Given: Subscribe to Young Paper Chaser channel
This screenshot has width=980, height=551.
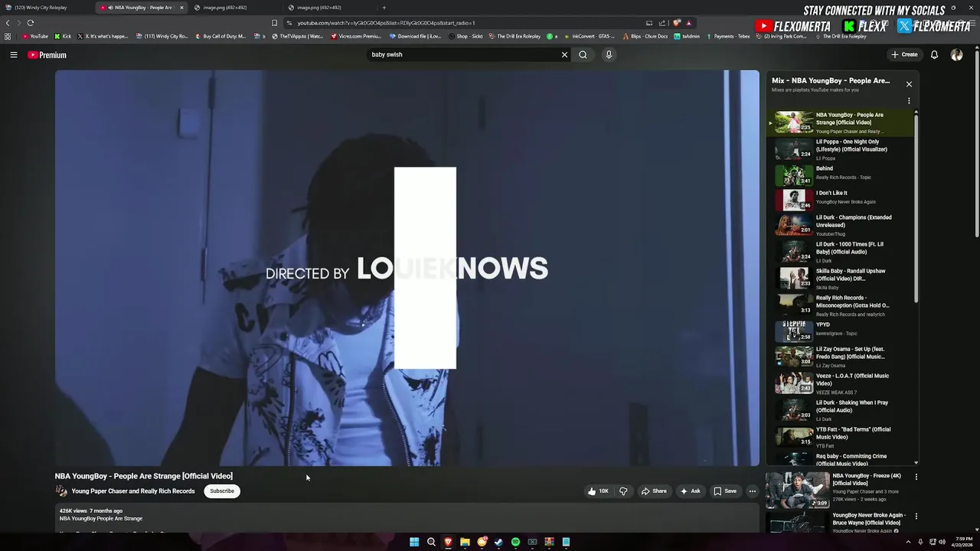Looking at the screenshot, I should click(222, 491).
